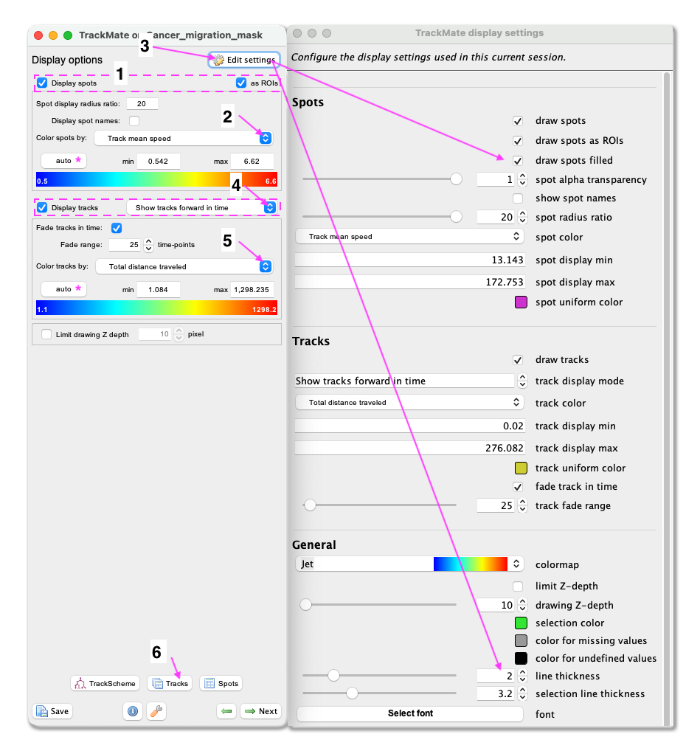
Task: Open 'Show tracks forward in time' dropdown
Action: point(202,207)
